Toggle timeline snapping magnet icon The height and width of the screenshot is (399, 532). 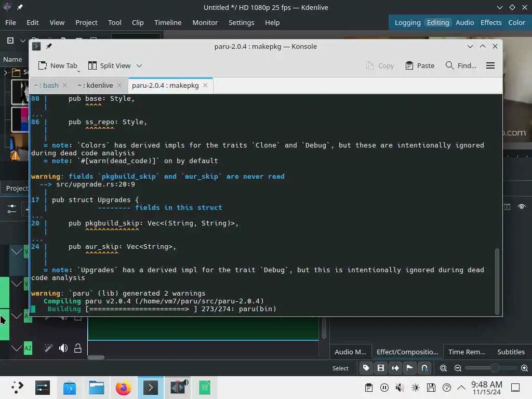click(x=424, y=368)
